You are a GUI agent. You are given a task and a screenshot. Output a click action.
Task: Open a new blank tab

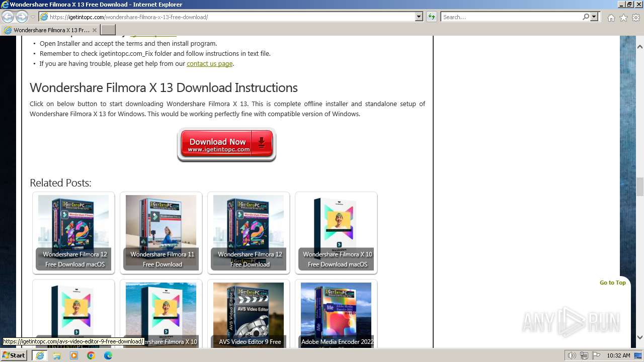pos(108,30)
